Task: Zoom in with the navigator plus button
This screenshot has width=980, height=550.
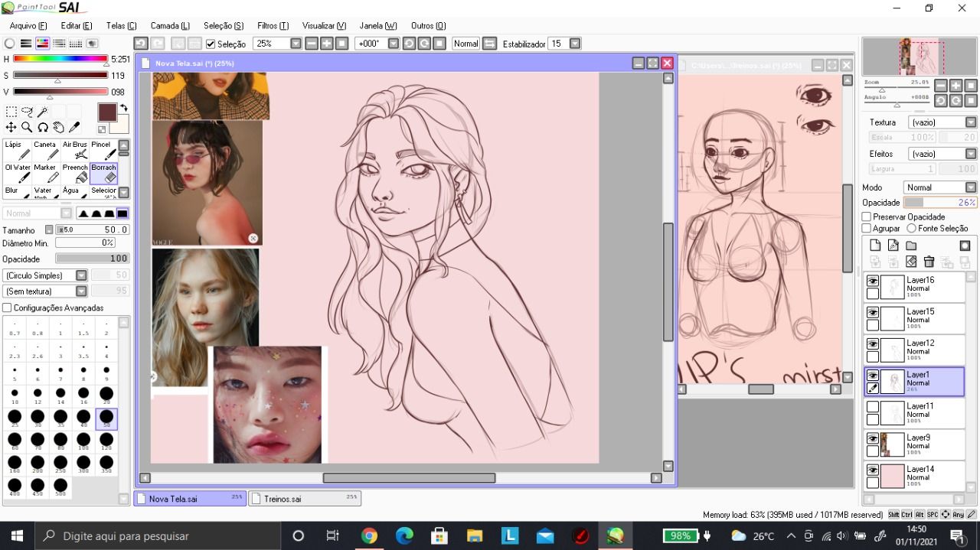Action: click(955, 86)
